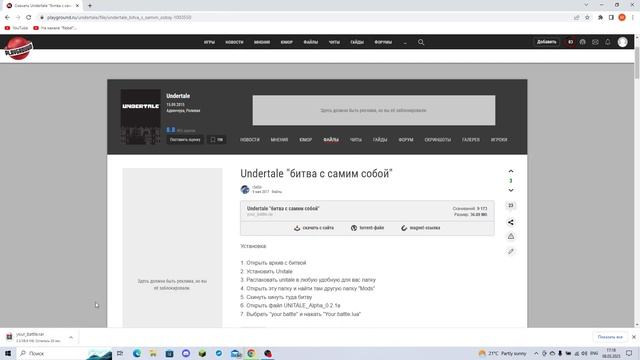
Task: Open the browser extensions puzzle icon
Action: point(600,18)
